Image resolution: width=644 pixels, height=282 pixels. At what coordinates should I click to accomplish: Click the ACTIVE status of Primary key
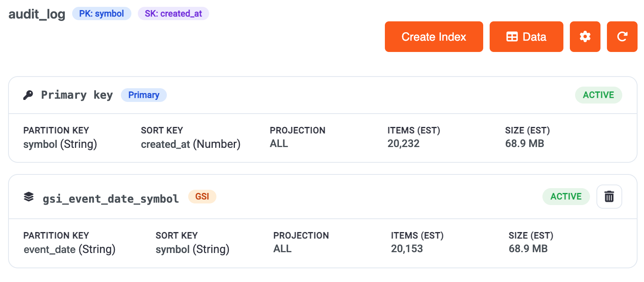(598, 95)
